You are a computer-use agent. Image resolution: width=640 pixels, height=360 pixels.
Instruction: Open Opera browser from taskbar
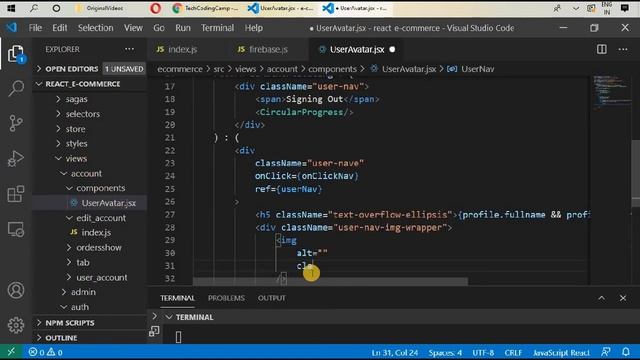pos(155,8)
